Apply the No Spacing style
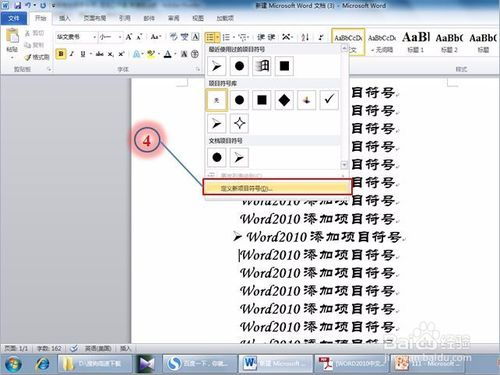 coord(382,42)
